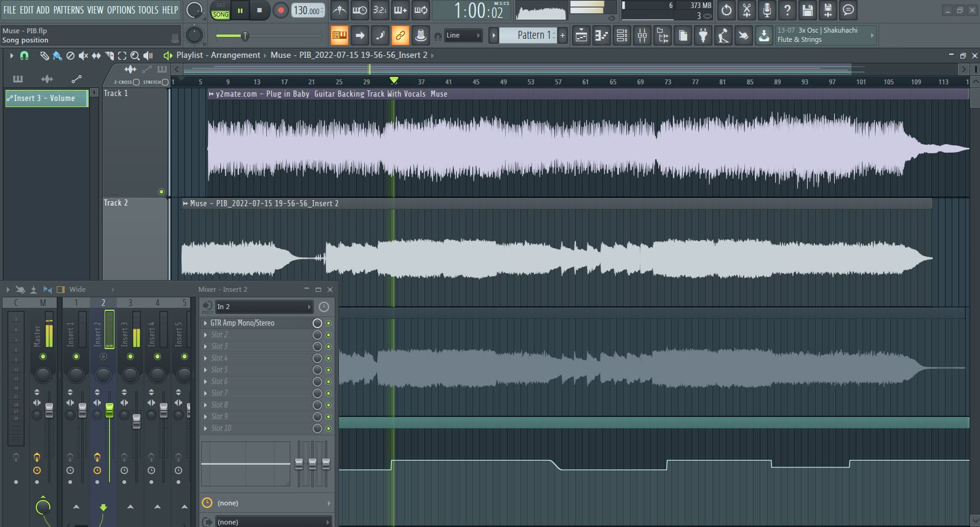Image resolution: width=980 pixels, height=527 pixels.
Task: Click the 130.000 tempo field
Action: pos(308,10)
